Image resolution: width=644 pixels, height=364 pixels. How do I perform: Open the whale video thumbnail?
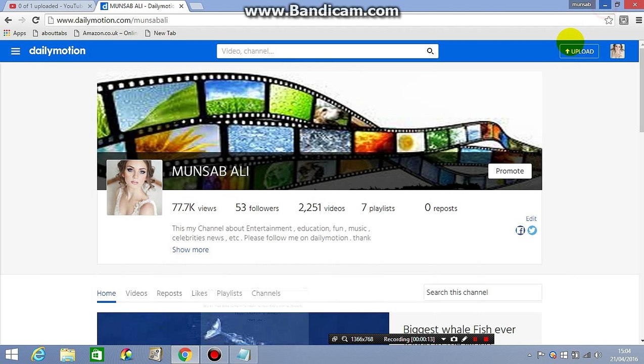243,329
